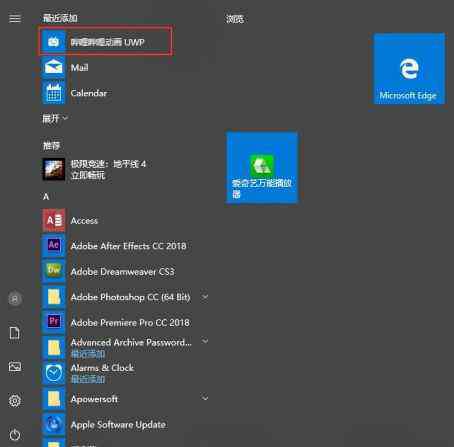Viewport: 454px width, 447px height.
Task: Click the letter A section header
Action: (x=46, y=197)
